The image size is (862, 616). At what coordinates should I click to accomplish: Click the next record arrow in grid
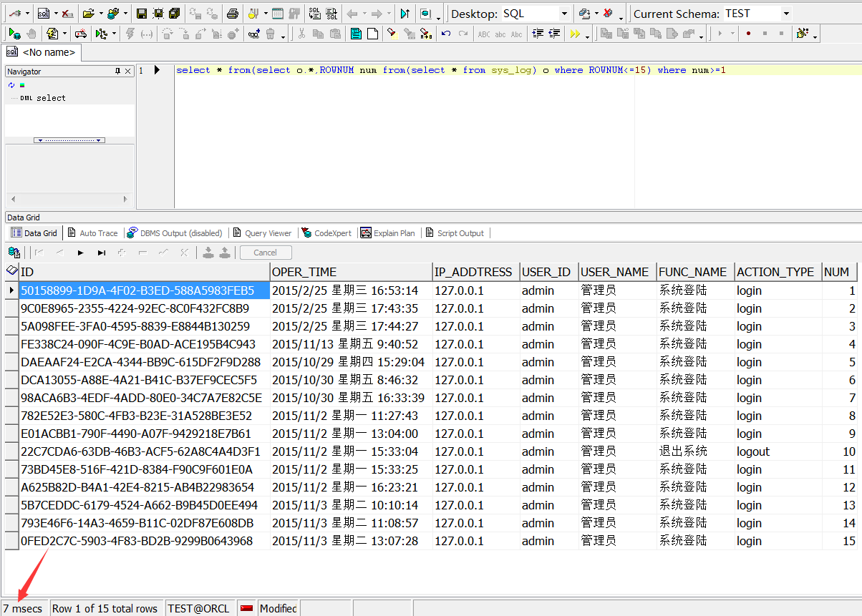80,253
